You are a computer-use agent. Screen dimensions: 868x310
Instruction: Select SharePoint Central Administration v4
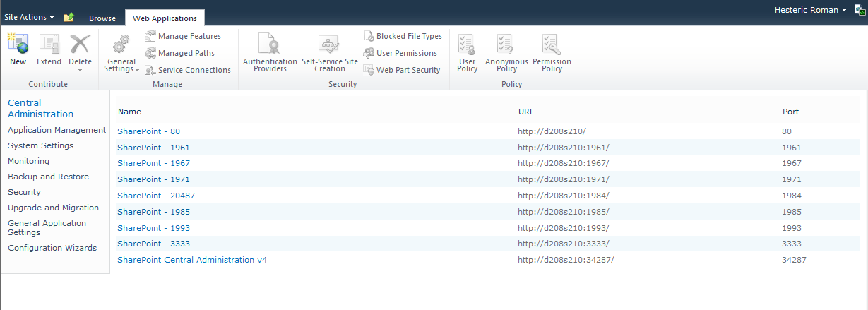pyautogui.click(x=192, y=260)
